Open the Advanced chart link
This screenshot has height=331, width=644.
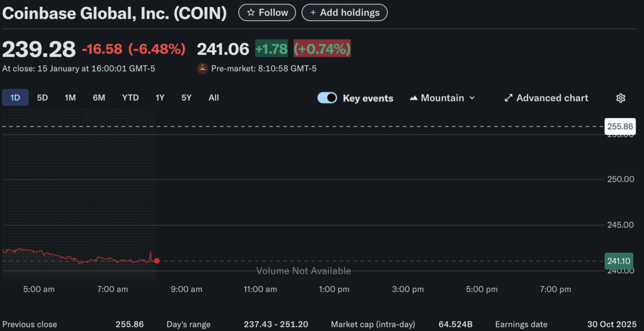coord(552,98)
